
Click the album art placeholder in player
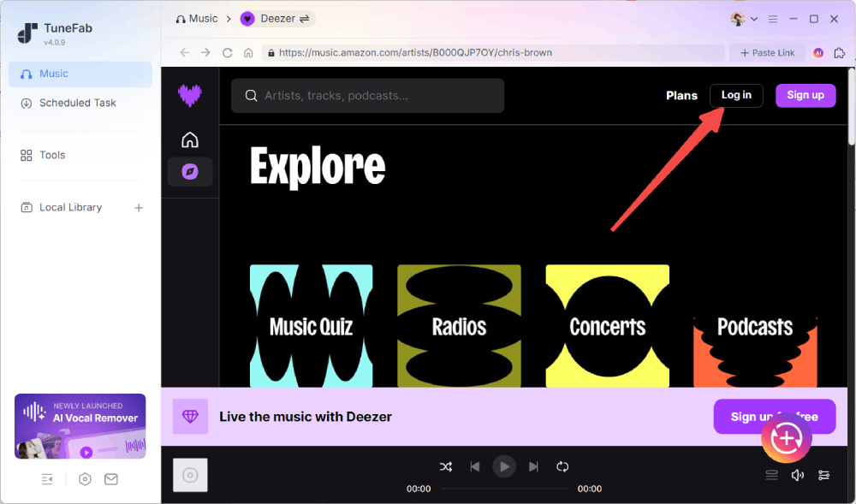190,475
